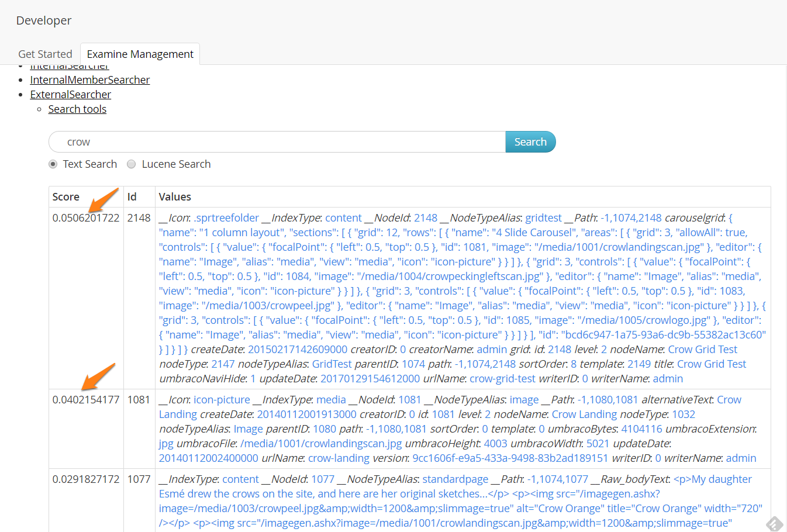Click Id 1081 in the results table
This screenshot has height=532, width=787.
pos(139,400)
